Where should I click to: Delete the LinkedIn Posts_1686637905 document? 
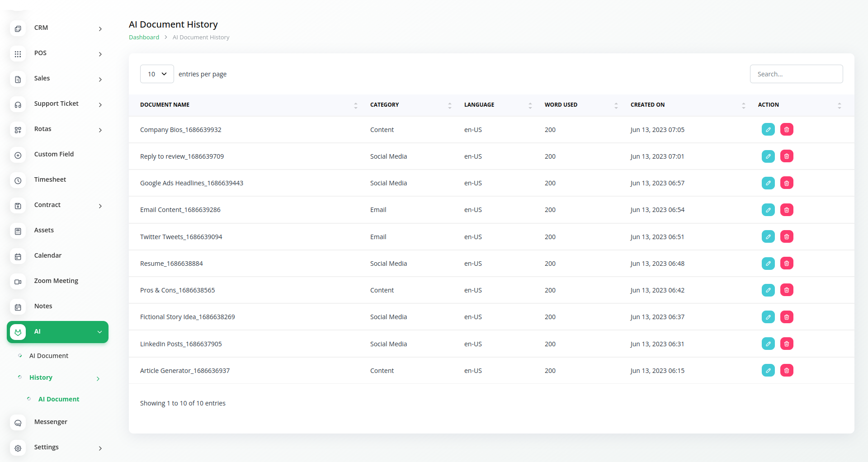coord(787,344)
